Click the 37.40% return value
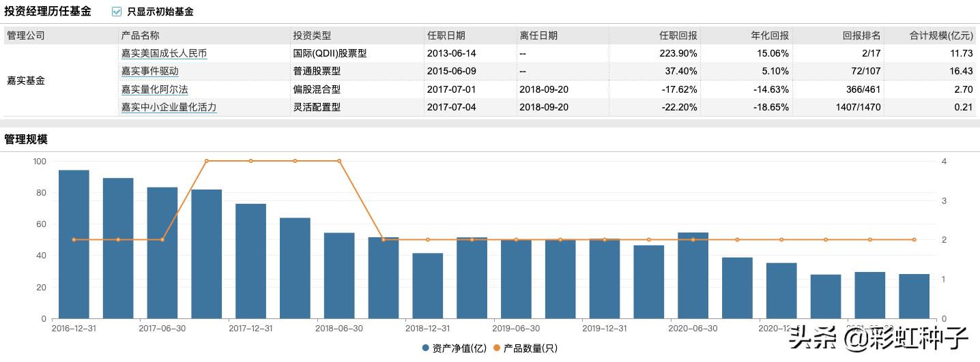The image size is (980, 362). click(682, 71)
